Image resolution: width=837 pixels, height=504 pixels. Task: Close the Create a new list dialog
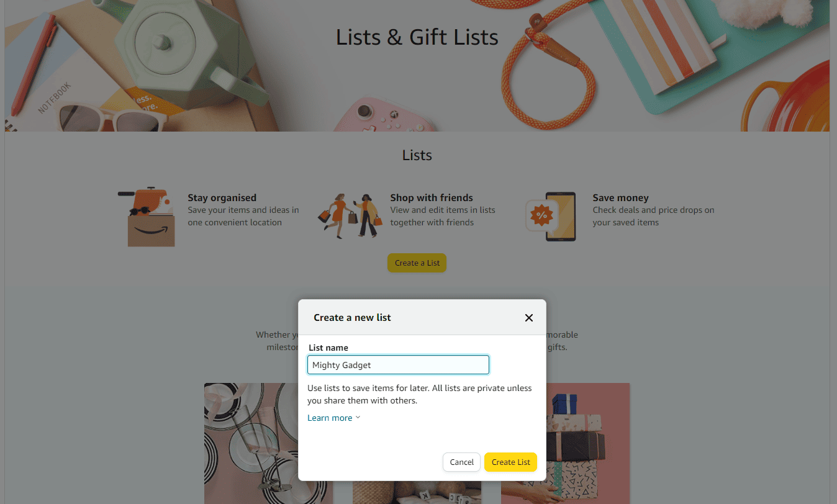529,318
